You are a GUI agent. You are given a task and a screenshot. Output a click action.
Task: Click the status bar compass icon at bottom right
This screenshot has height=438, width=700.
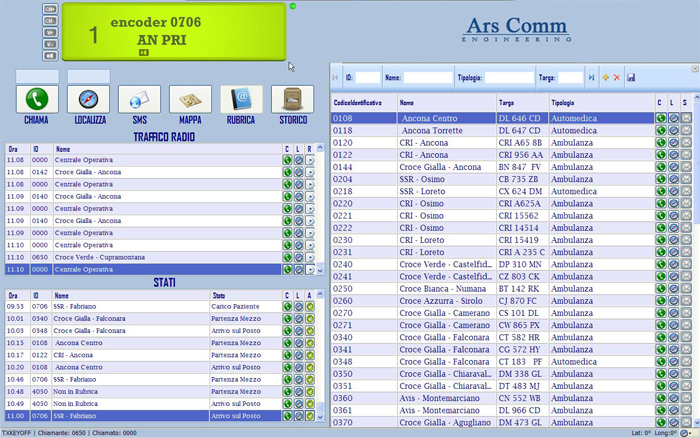tap(684, 433)
